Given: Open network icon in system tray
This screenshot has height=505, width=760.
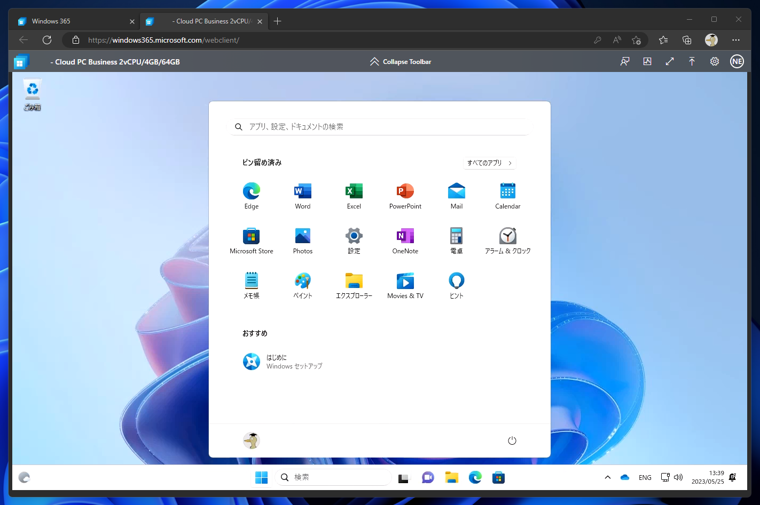Looking at the screenshot, I should click(x=665, y=477).
